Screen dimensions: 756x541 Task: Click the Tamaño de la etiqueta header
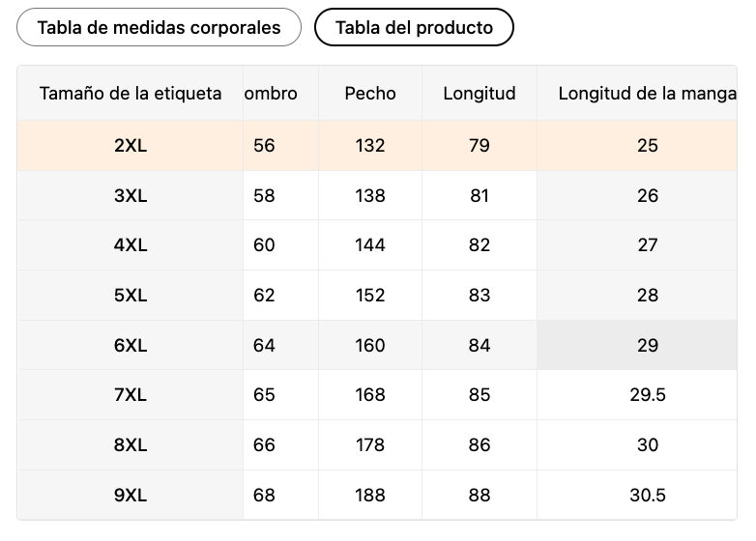[131, 94]
